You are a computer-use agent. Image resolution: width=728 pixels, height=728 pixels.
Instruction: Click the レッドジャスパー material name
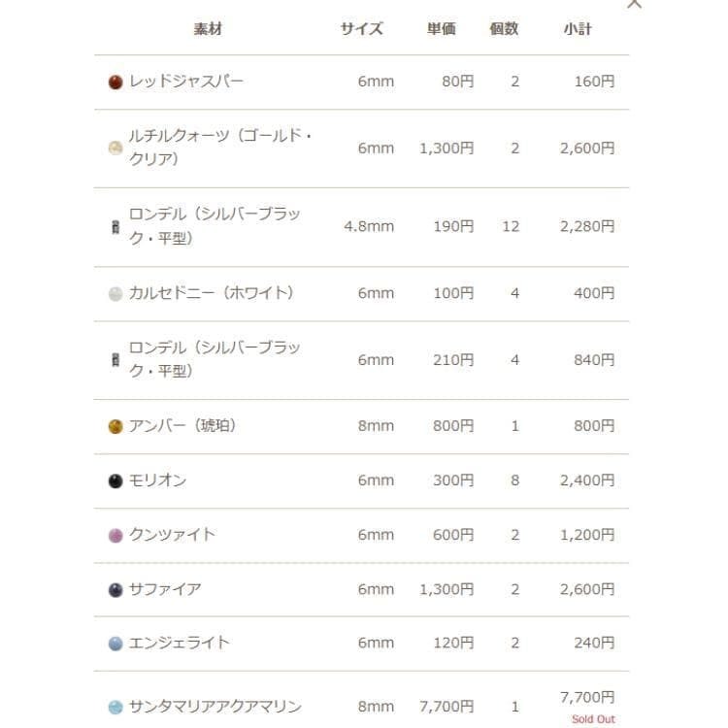pyautogui.click(x=186, y=82)
